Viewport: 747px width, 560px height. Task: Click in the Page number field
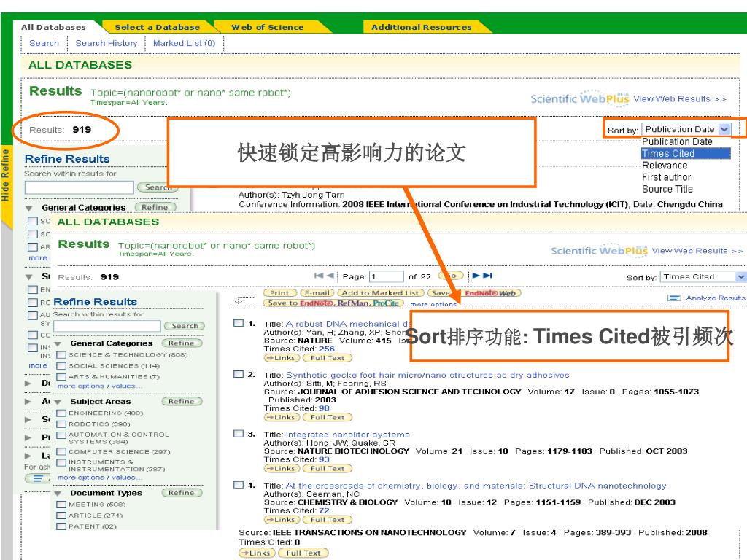387,276
